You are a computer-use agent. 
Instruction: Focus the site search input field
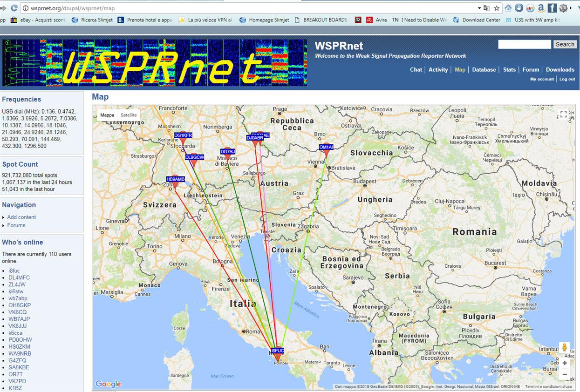525,44
